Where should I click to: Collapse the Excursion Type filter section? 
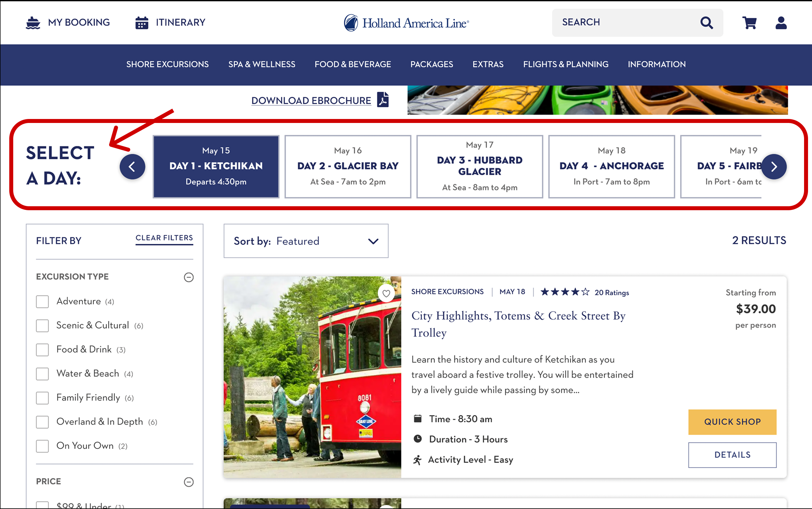click(188, 277)
